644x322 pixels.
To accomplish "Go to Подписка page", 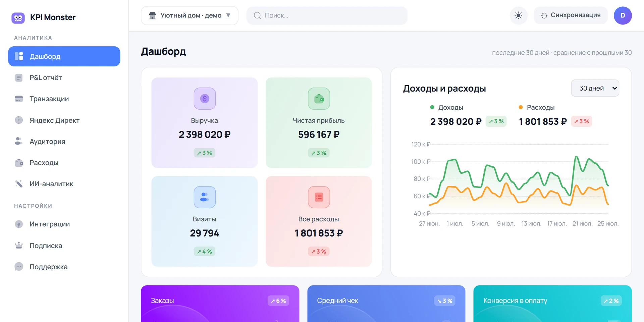I will [x=64, y=246].
